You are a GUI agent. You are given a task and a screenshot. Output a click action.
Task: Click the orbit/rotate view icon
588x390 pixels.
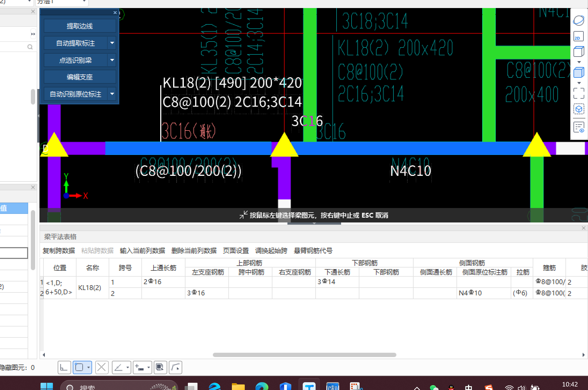pos(579,20)
